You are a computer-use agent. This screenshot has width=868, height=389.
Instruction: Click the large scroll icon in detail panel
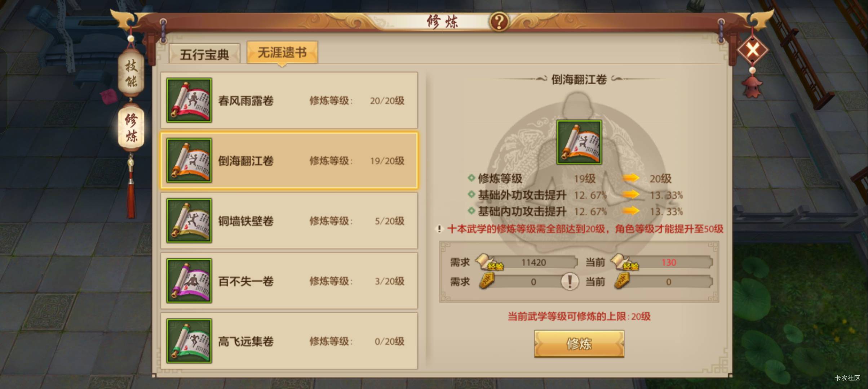[579, 142]
